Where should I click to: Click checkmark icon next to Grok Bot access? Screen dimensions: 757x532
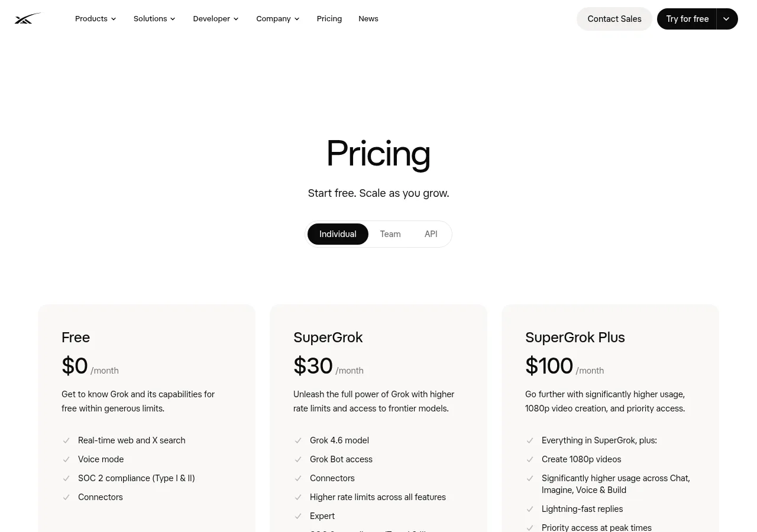[298, 459]
